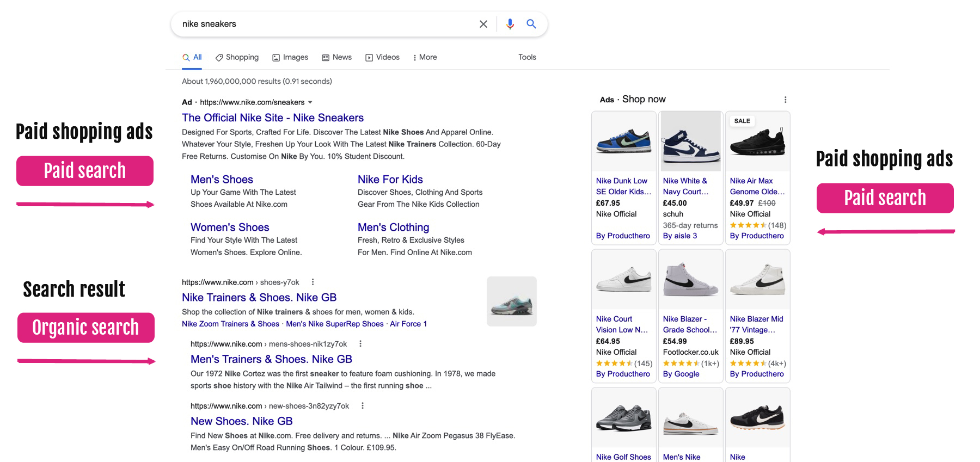Open the Nike Trainers & Shoes. Nike GB result
Image resolution: width=980 pixels, height=462 pixels.
pos(259,298)
